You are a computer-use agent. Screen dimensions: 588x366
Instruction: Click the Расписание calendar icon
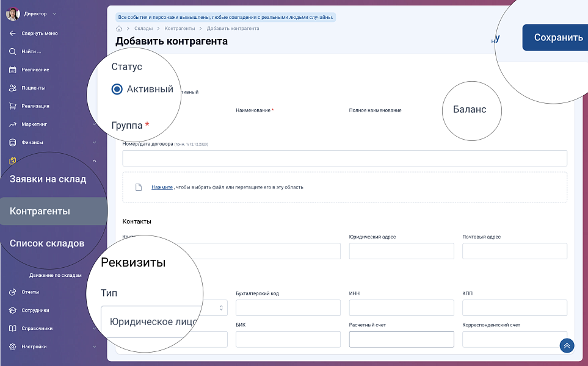[x=12, y=70]
